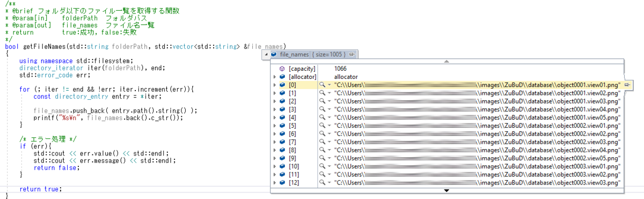The width and height of the screenshot is (644, 199).
Task: Open visualizer dropdown arrow for element [0]
Action: coord(329,85)
